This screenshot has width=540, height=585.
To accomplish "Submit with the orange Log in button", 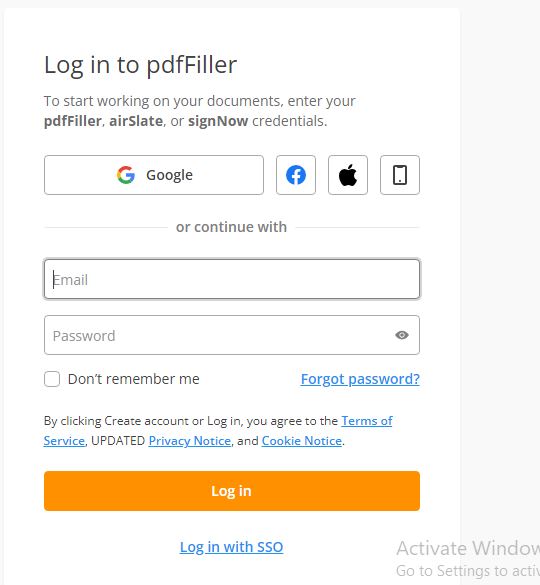I will click(x=232, y=491).
